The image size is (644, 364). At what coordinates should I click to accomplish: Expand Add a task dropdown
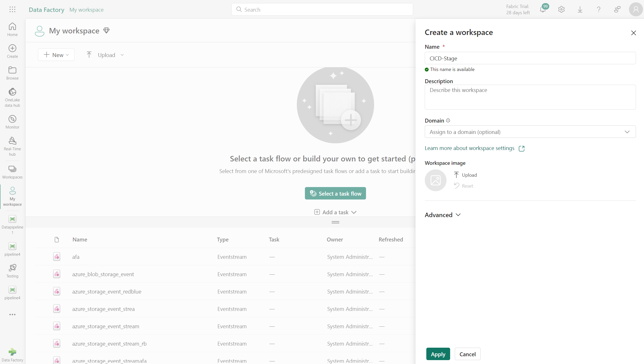tap(335, 212)
